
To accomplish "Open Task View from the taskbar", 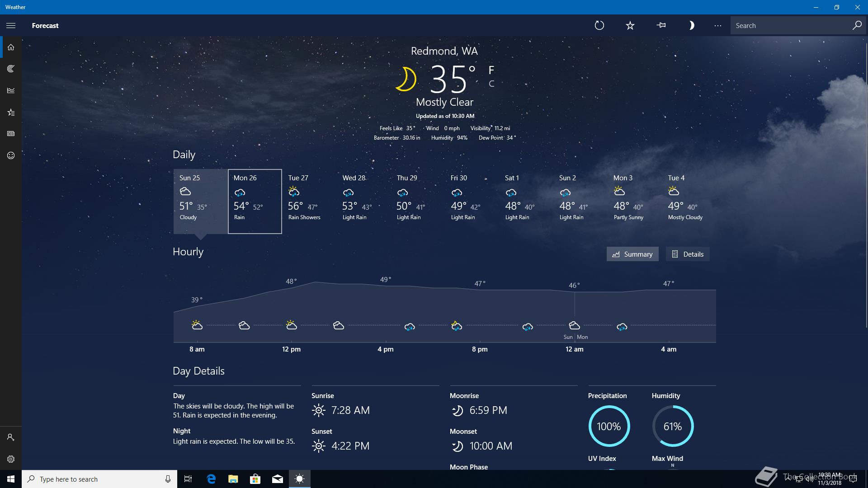I will click(188, 479).
